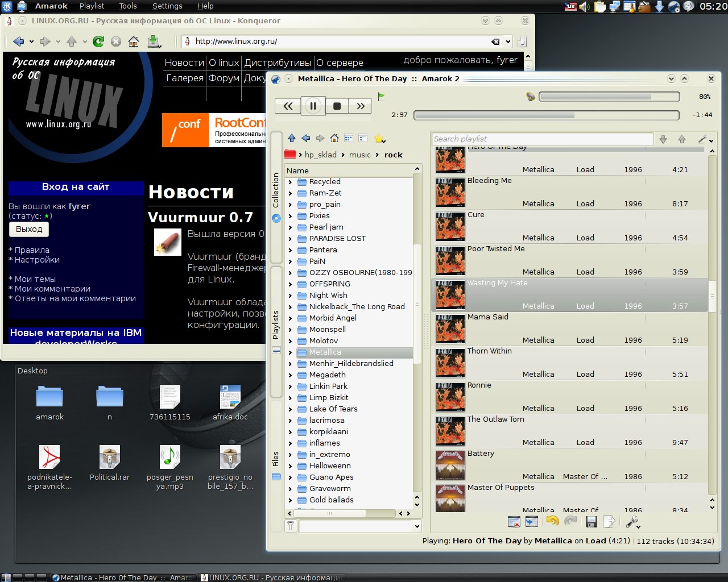Go to home folder in file browser
Image resolution: width=728 pixels, height=582 pixels.
[334, 138]
